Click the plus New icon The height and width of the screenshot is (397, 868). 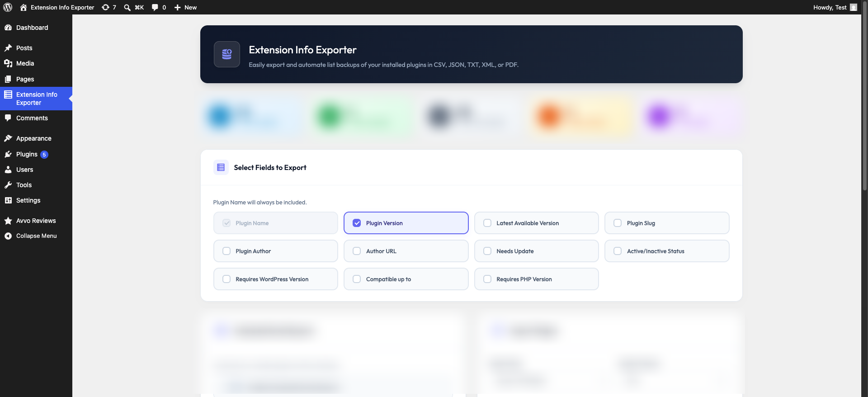coord(178,7)
